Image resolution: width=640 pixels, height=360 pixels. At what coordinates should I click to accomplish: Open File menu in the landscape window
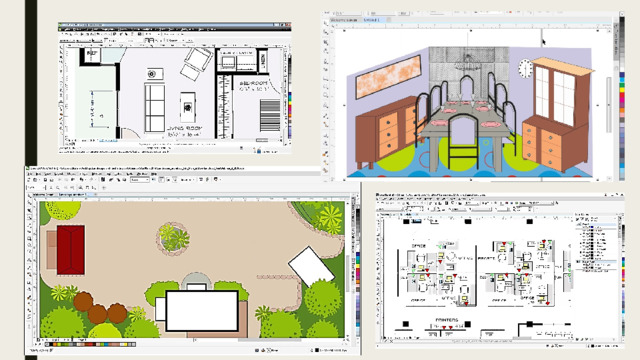[x=30, y=173]
